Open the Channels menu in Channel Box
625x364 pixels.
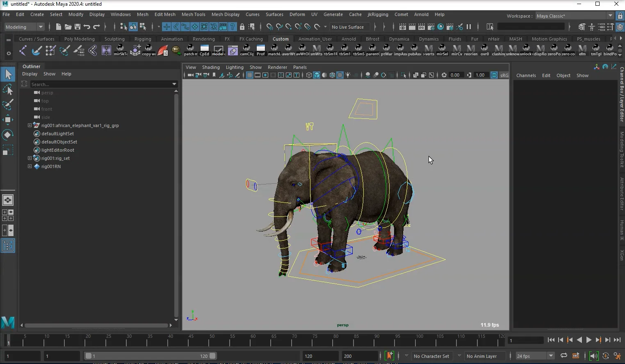(526, 75)
